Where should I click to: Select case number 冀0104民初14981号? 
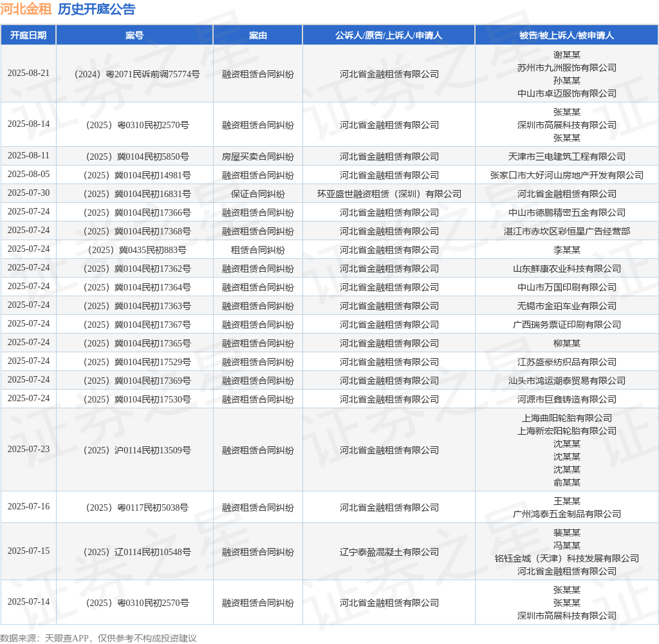click(x=137, y=175)
